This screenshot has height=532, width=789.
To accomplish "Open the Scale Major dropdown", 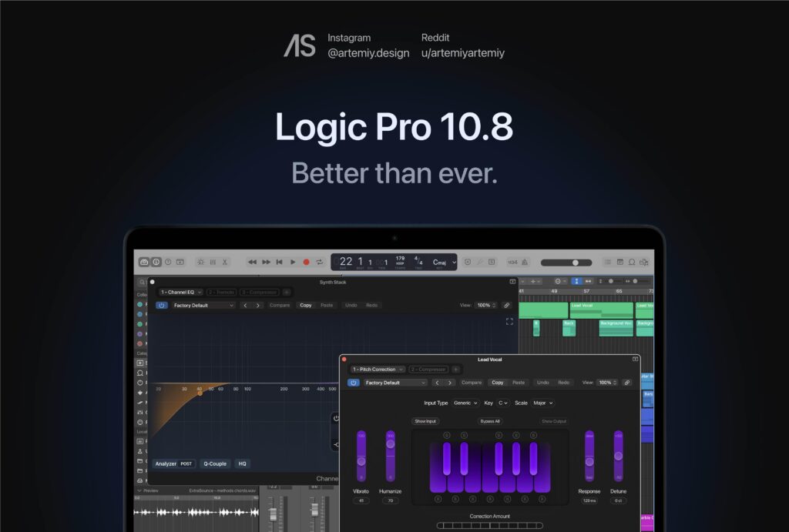I will click(542, 403).
